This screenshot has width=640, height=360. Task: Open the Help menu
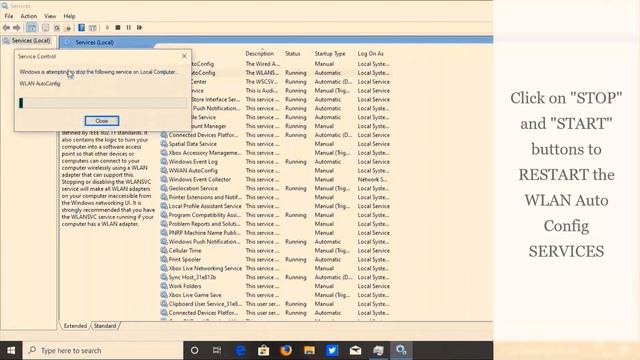point(69,16)
